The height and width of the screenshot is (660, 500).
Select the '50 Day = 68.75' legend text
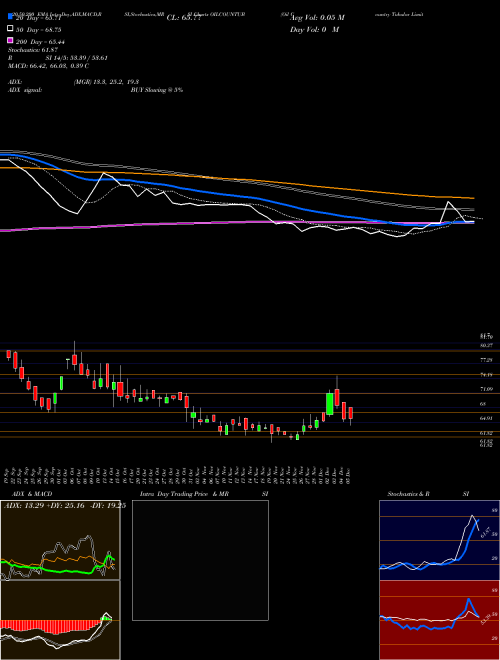coord(39,30)
